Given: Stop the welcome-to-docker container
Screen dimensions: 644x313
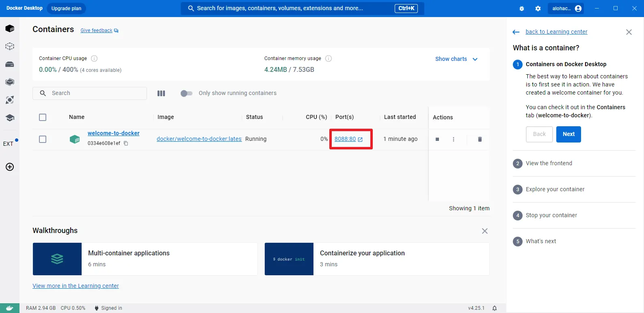Looking at the screenshot, I should [437, 139].
